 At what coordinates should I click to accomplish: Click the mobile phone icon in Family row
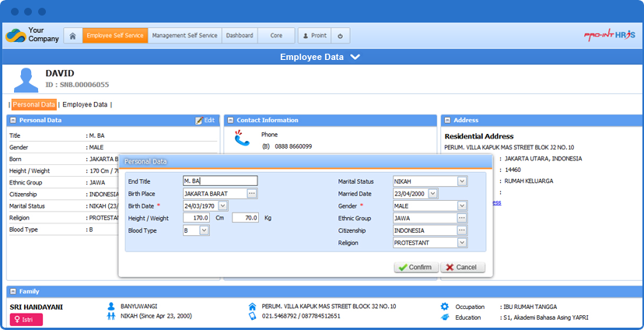(x=252, y=316)
